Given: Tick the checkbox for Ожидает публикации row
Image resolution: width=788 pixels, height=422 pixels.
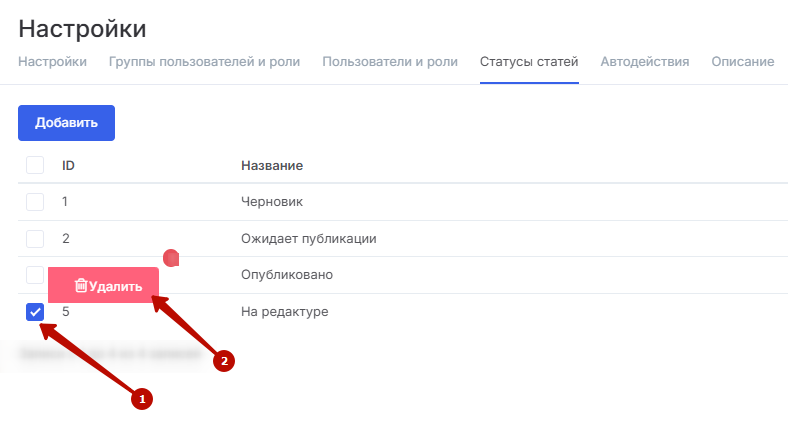Looking at the screenshot, I should point(35,239).
